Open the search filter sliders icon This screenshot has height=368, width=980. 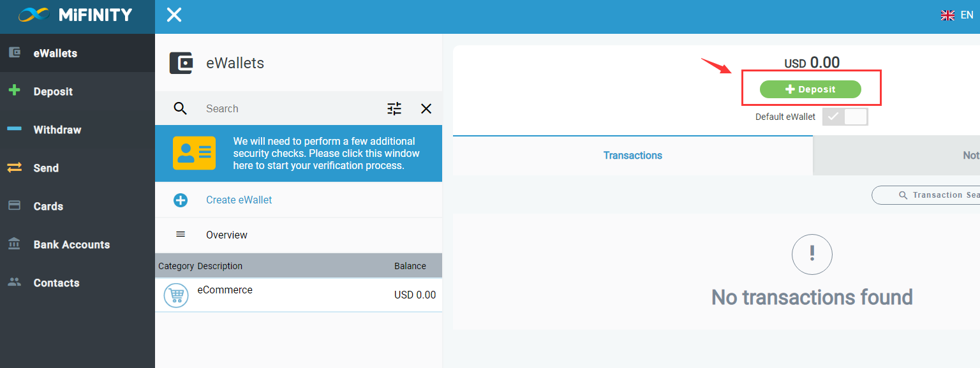click(395, 108)
